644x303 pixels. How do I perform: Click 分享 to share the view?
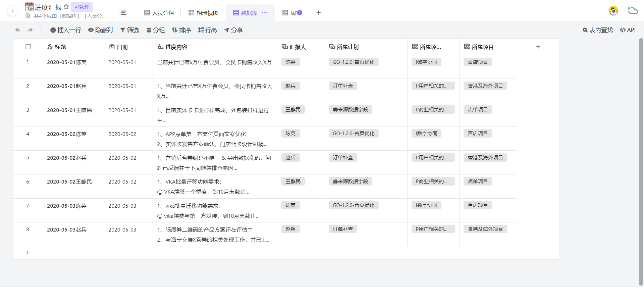[x=233, y=30]
